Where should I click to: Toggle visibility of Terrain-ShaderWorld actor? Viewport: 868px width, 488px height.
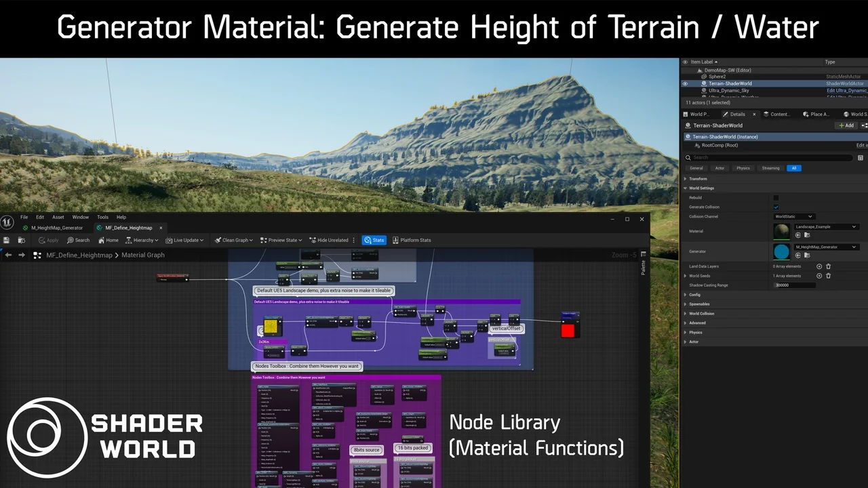[685, 83]
